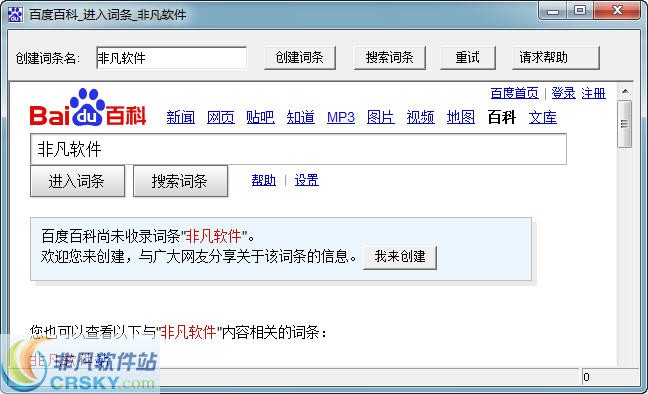Close the window
The height and width of the screenshot is (394, 648).
(617, 10)
